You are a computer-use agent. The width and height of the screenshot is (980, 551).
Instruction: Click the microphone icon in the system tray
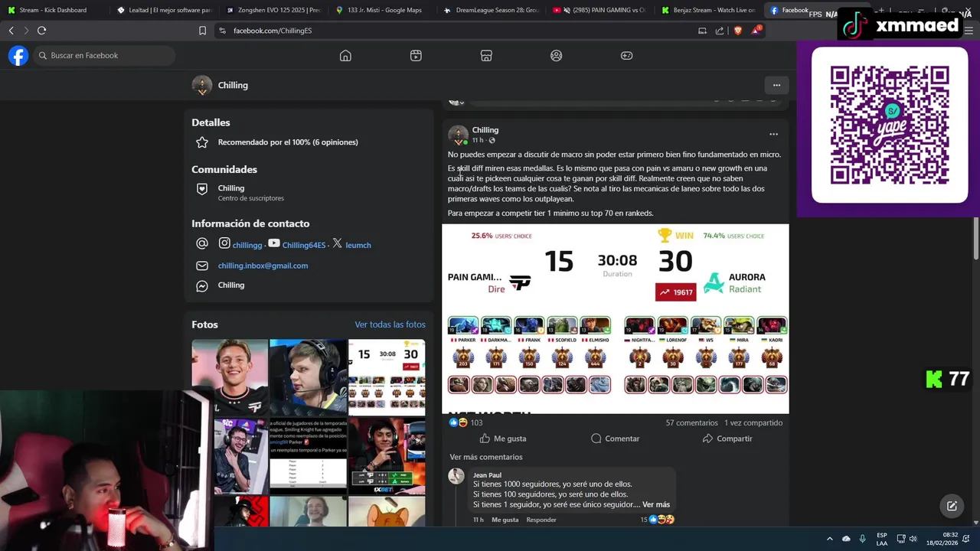click(863, 539)
